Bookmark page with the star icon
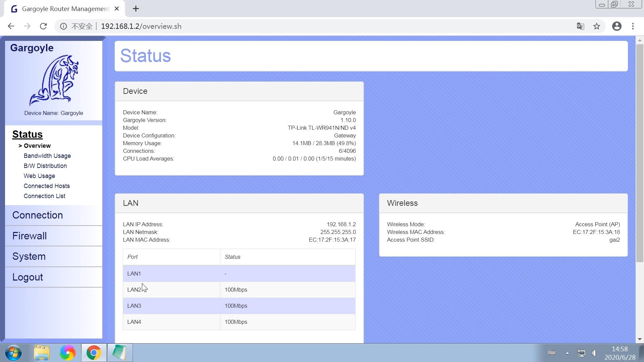The image size is (644, 362). pyautogui.click(x=596, y=26)
